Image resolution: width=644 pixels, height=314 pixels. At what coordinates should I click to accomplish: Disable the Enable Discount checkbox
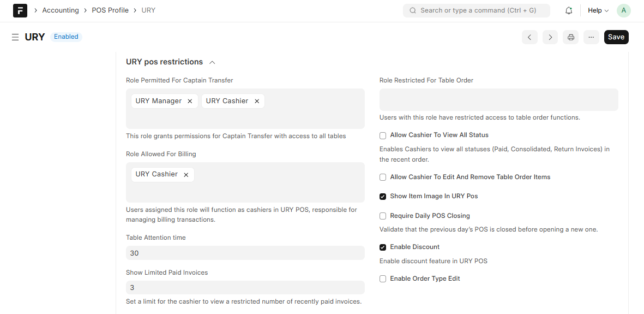[383, 247]
